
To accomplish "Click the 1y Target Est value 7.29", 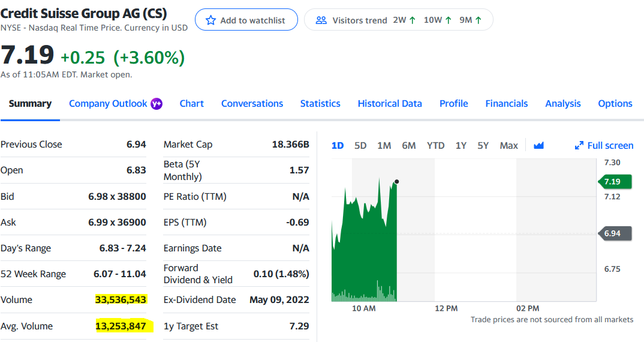I will pos(299,326).
